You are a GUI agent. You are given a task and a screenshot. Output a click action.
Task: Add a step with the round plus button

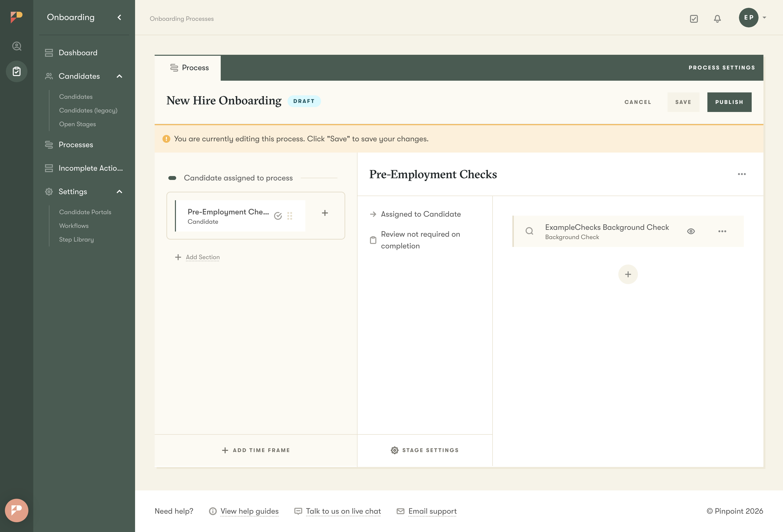(628, 274)
